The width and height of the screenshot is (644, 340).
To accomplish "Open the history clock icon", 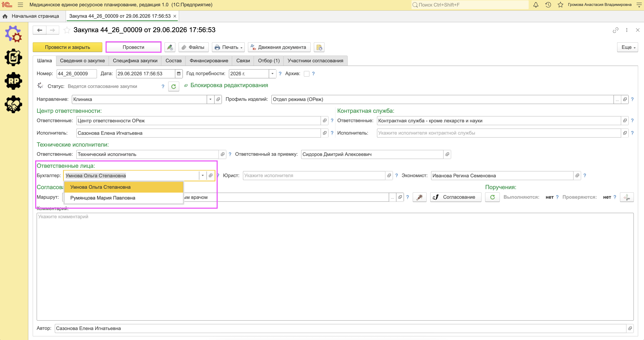I will pyautogui.click(x=548, y=5).
